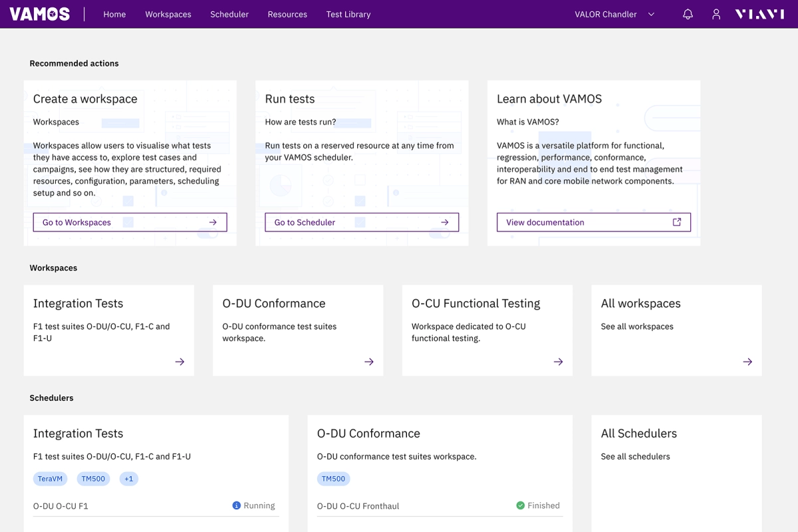This screenshot has width=798, height=532.
Task: Open the notifications bell
Action: tap(688, 14)
